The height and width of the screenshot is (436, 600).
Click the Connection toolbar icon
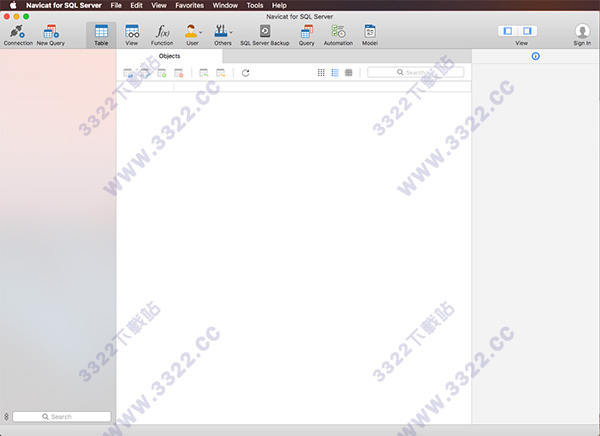[18, 31]
